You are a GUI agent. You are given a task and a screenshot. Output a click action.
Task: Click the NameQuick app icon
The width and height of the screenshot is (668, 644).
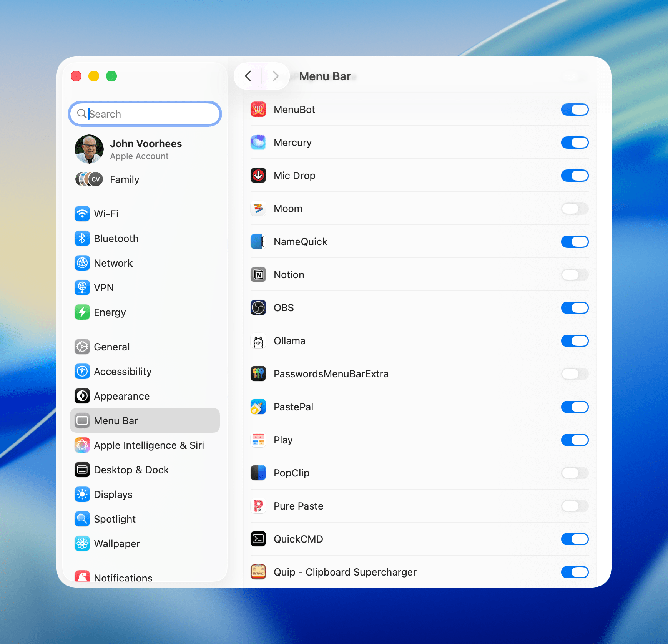point(258,242)
